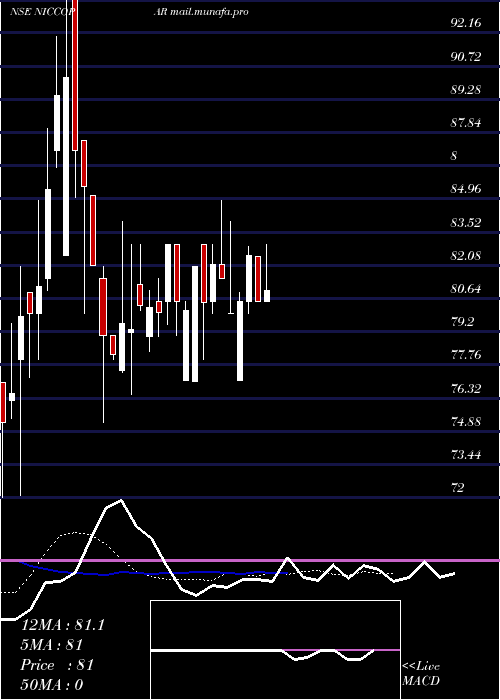Click the NSE NICCOP ticker title
Viewport: 500px width, 700px height.
(43, 12)
